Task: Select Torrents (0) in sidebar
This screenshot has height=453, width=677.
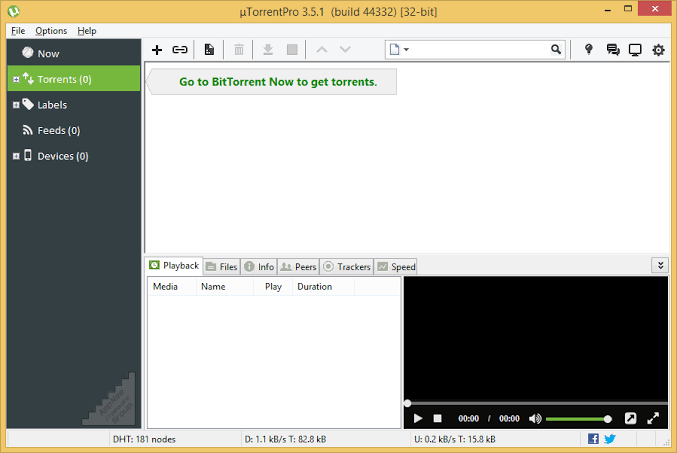Action: tap(74, 79)
